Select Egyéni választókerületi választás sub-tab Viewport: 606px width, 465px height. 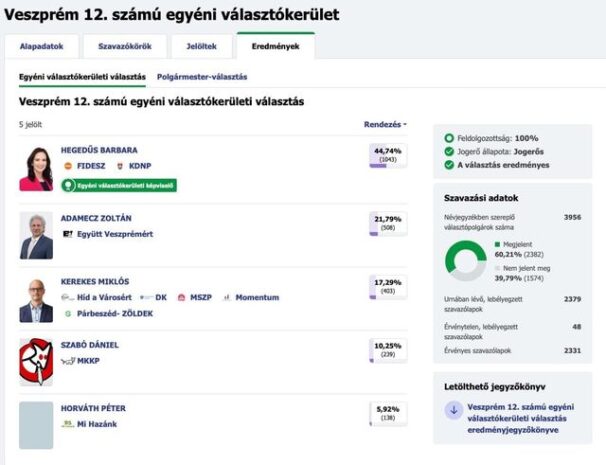82,77
